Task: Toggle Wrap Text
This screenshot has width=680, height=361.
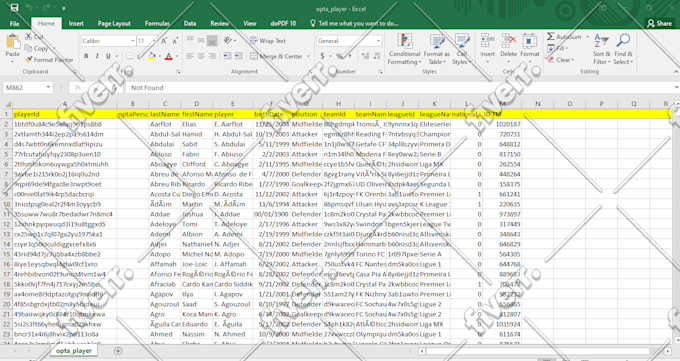Action: point(268,41)
